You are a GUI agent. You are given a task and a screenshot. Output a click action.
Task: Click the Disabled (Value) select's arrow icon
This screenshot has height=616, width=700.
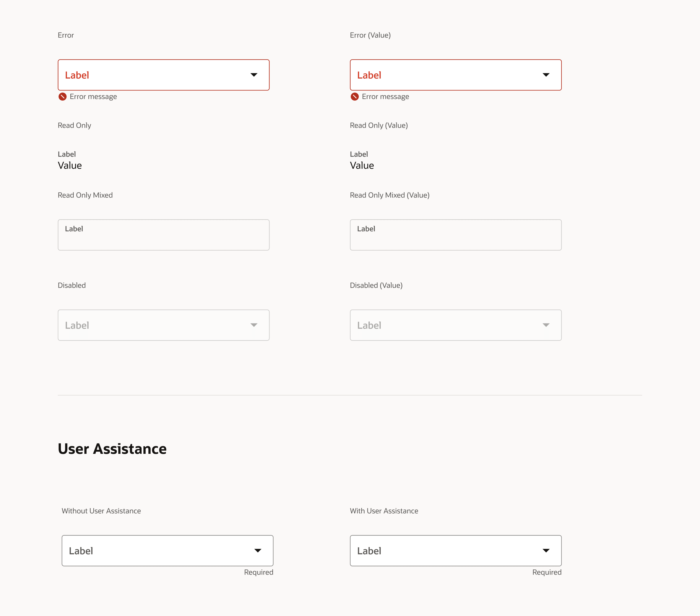[546, 325]
